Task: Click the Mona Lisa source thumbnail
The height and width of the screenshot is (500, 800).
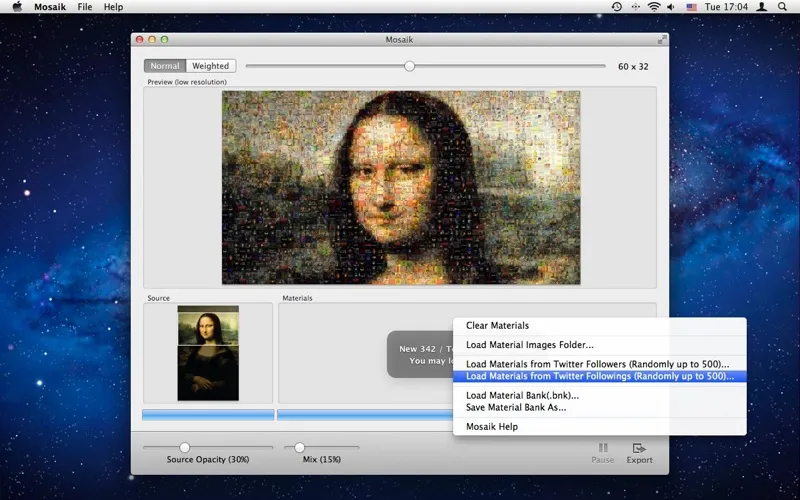Action: click(208, 353)
